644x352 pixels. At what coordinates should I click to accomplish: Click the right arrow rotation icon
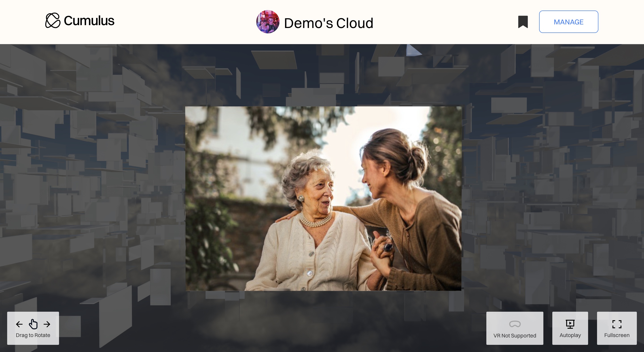pyautogui.click(x=47, y=324)
